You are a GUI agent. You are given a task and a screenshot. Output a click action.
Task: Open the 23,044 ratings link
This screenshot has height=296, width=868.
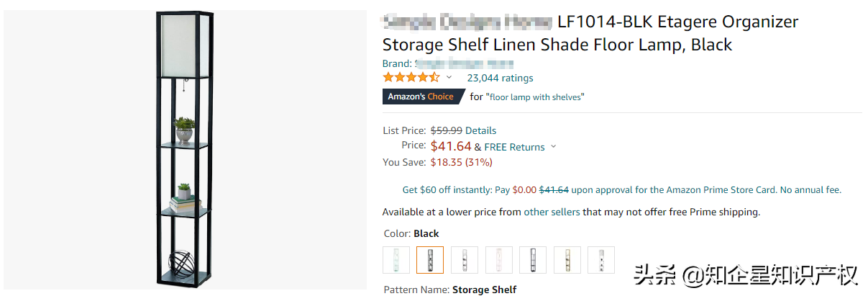500,78
